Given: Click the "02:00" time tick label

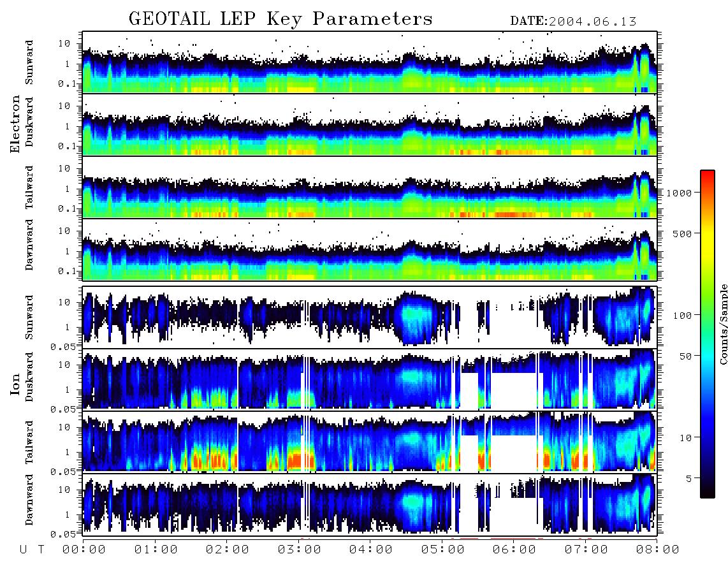Looking at the screenshot, I should (x=228, y=550).
